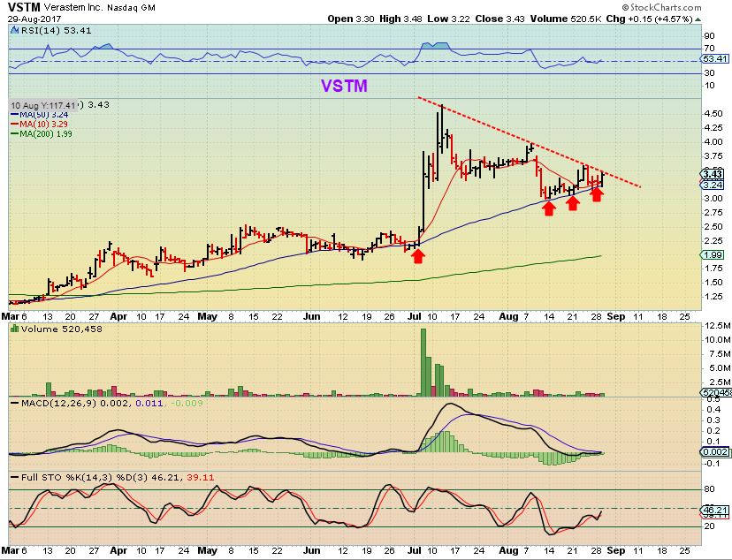Click the 520458 volume value tag

[716, 393]
